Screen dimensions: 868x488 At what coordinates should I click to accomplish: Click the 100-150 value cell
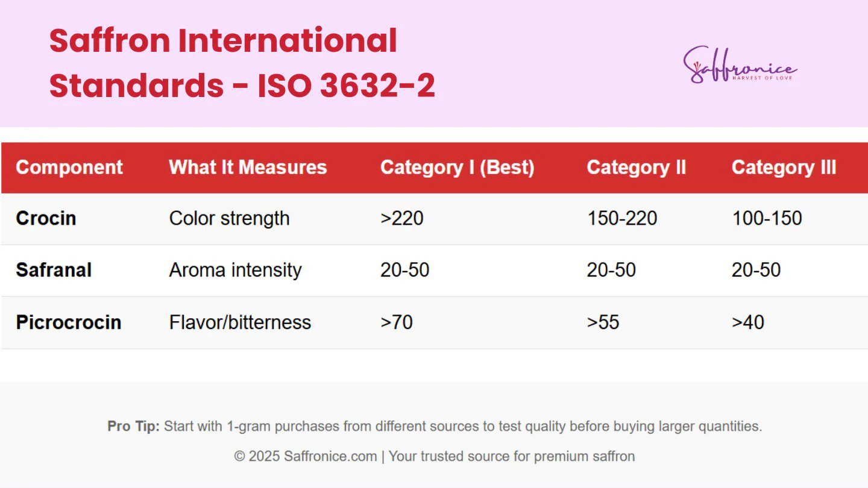pos(767,218)
